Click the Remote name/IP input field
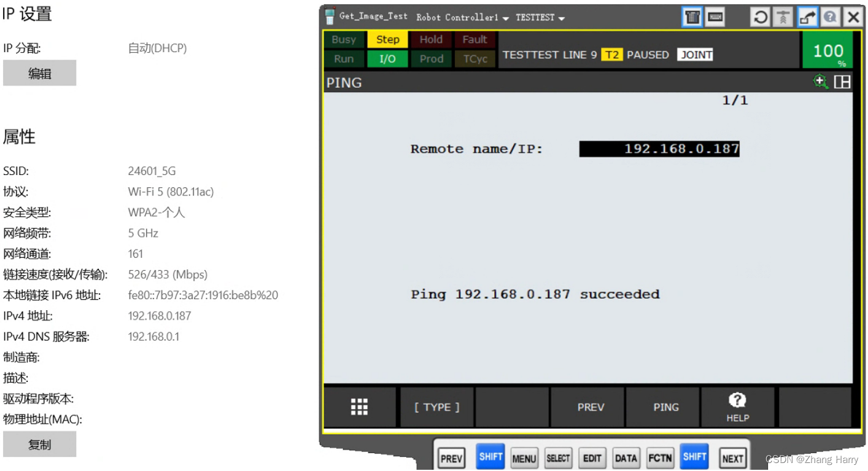The width and height of the screenshot is (868, 471). [659, 149]
